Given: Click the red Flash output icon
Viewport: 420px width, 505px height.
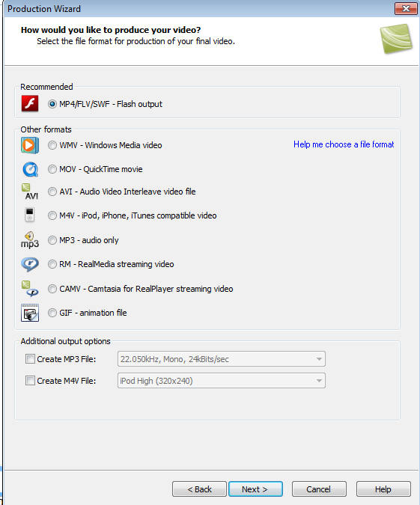Looking at the screenshot, I should (x=30, y=103).
